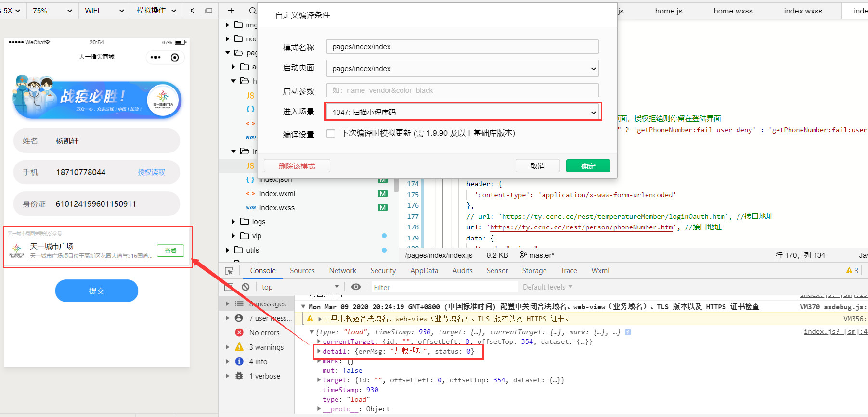Click the 模式名称 input field
868x417 pixels.
(x=462, y=47)
